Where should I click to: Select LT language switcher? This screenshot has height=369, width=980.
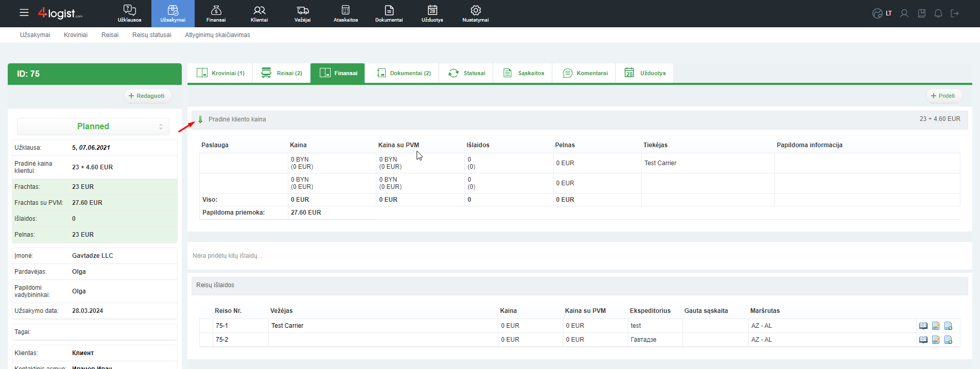(889, 13)
